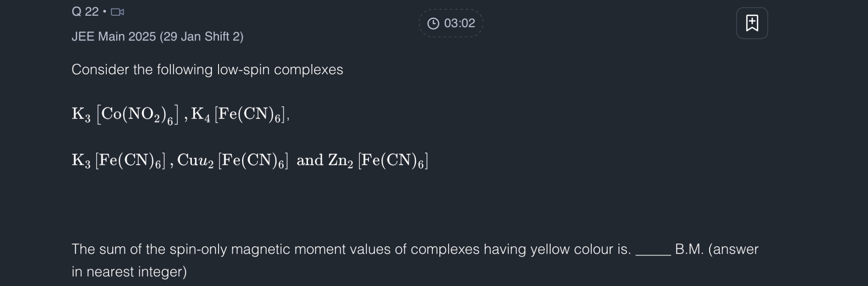Click the 'B.M.' unit text
The image size is (868, 286).
tap(689, 249)
